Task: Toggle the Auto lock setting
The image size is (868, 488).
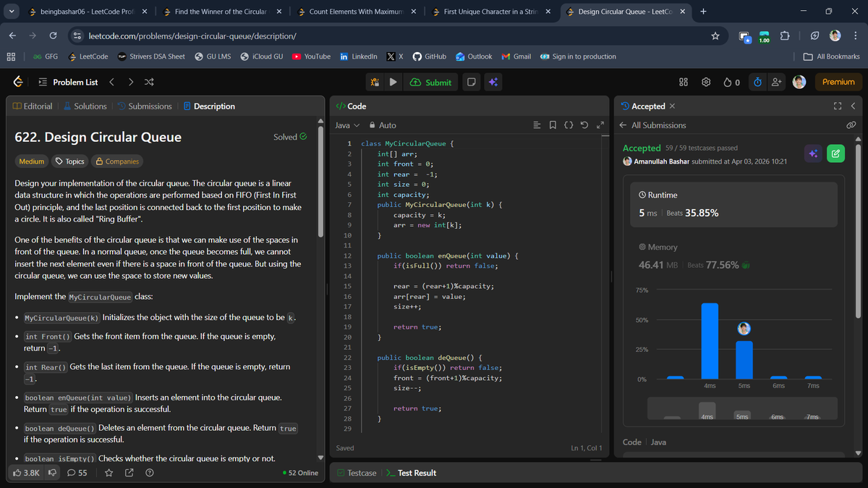Action: pos(383,125)
